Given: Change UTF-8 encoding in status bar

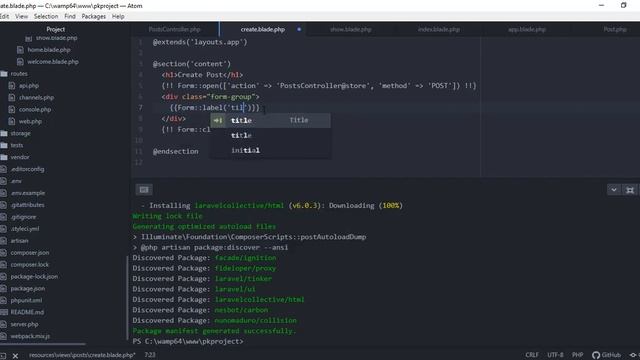Looking at the screenshot, I should [x=555, y=355].
